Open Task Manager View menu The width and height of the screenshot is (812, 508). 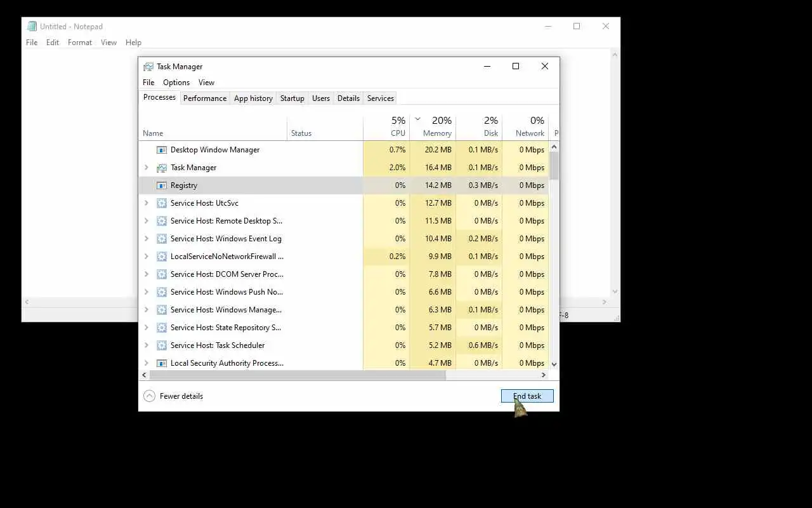click(x=206, y=83)
